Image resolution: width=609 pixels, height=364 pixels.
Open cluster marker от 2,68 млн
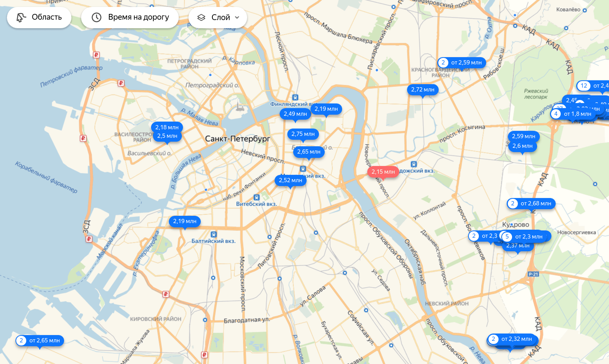[x=531, y=203]
